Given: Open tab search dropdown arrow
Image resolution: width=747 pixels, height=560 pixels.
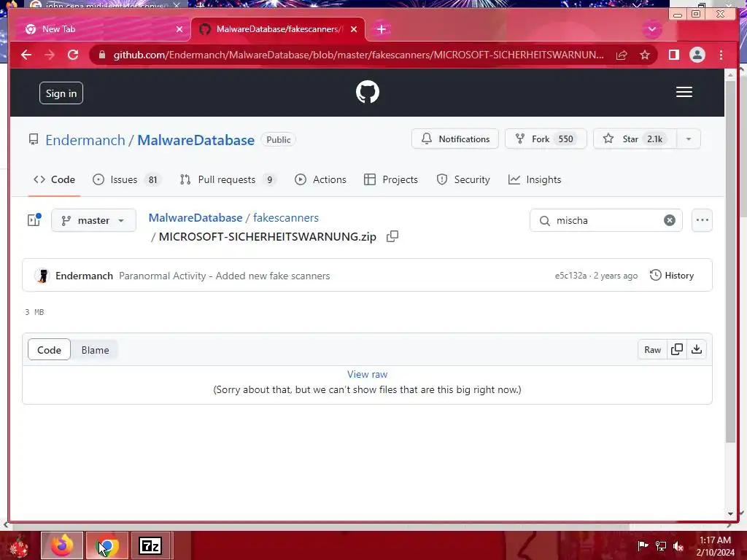Looking at the screenshot, I should 651,29.
